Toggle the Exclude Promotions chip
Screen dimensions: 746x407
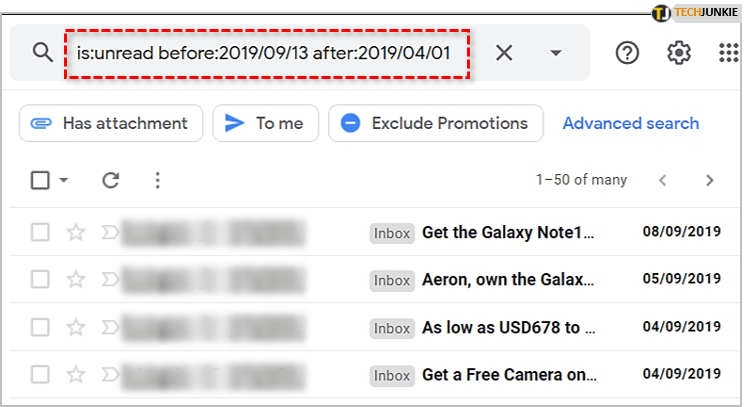[x=435, y=123]
